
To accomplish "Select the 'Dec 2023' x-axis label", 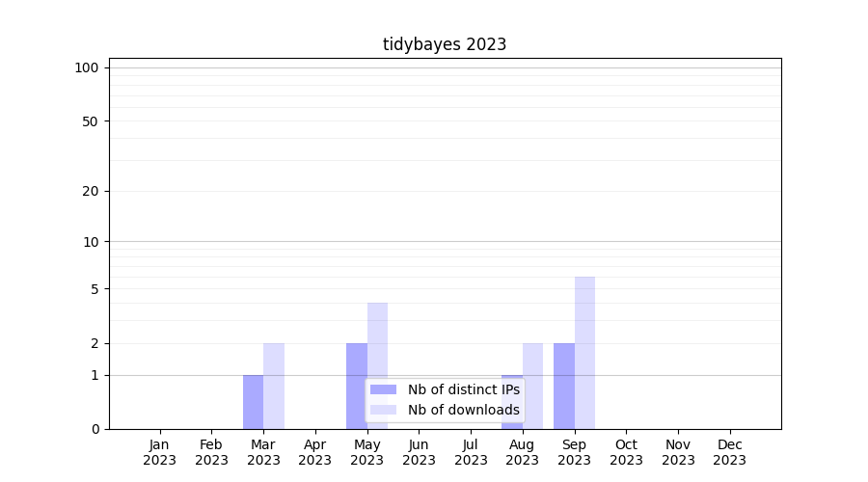I will (x=729, y=452).
